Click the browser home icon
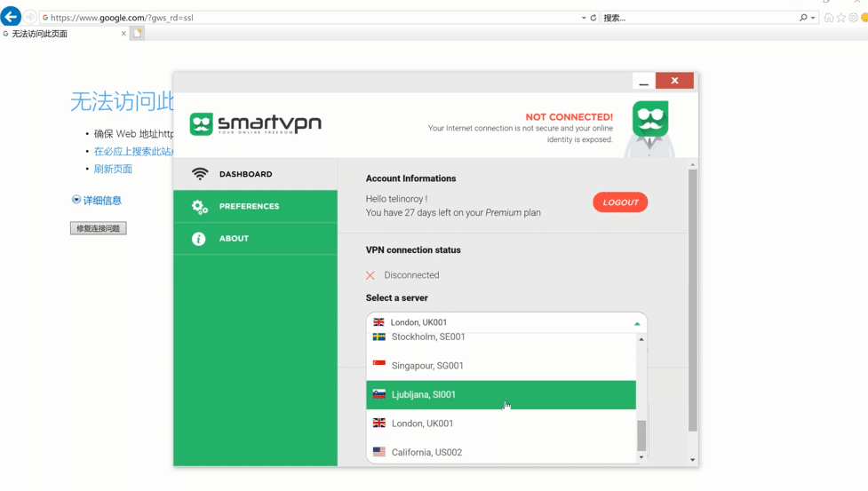868x491 pixels. point(828,18)
